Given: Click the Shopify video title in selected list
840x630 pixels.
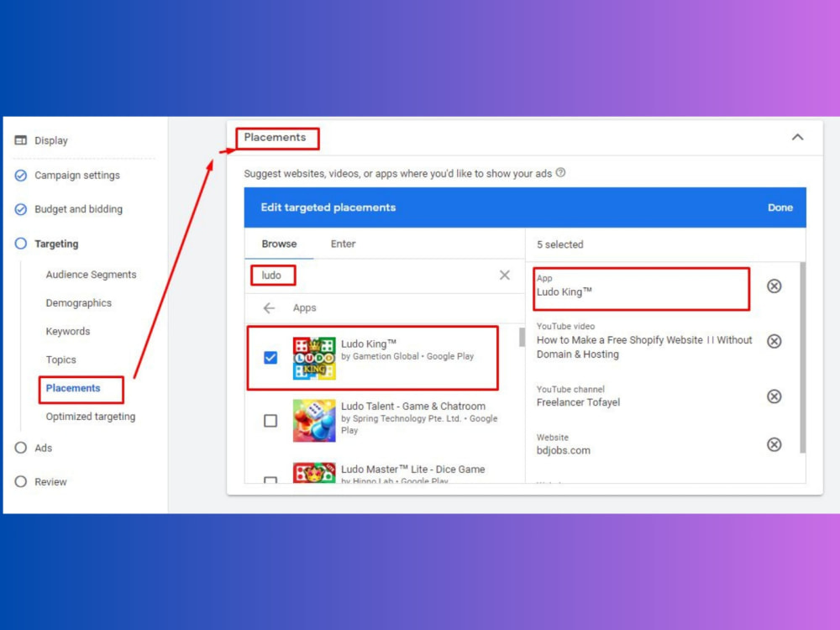Looking at the screenshot, I should click(x=644, y=347).
